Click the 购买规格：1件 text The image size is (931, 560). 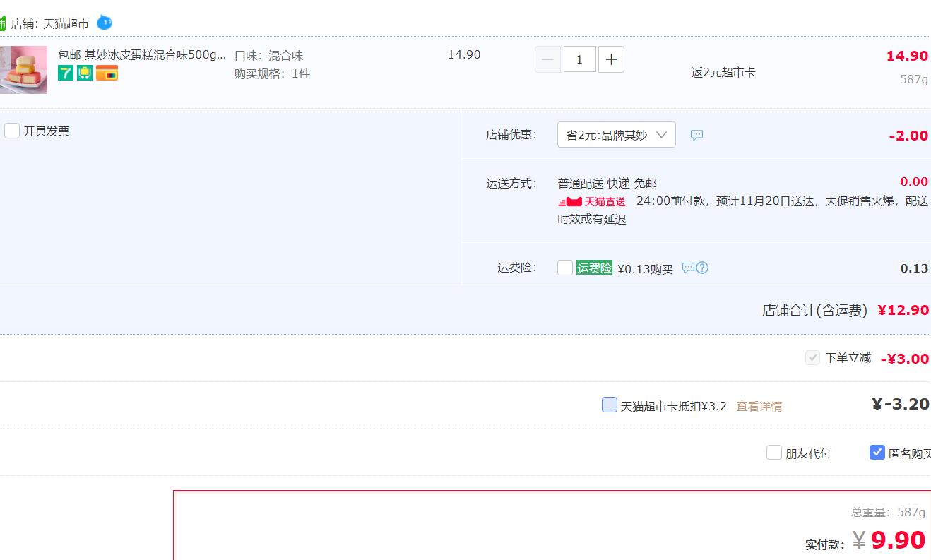[272, 73]
